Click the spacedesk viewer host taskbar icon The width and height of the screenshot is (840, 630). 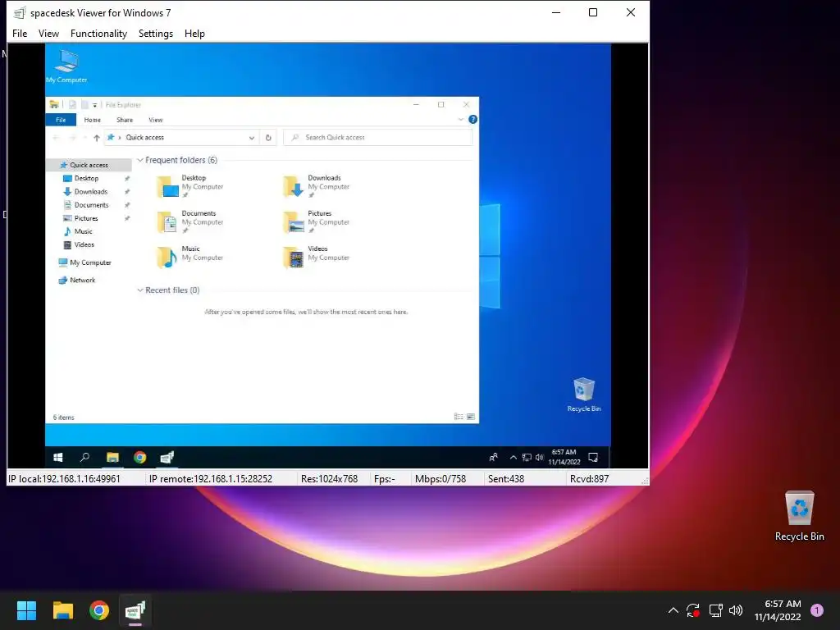pyautogui.click(x=135, y=610)
